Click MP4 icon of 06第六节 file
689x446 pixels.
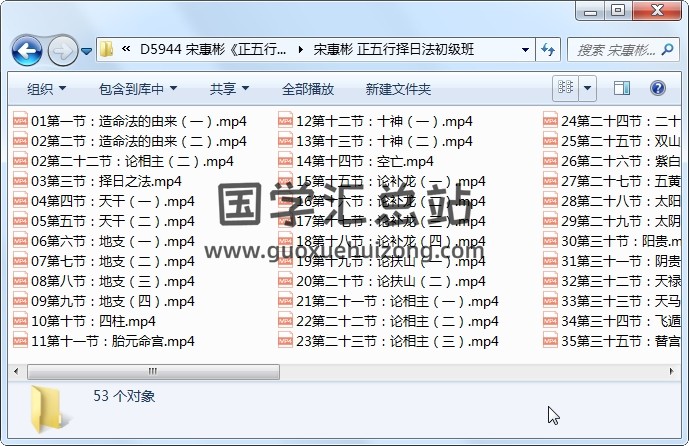click(x=20, y=241)
